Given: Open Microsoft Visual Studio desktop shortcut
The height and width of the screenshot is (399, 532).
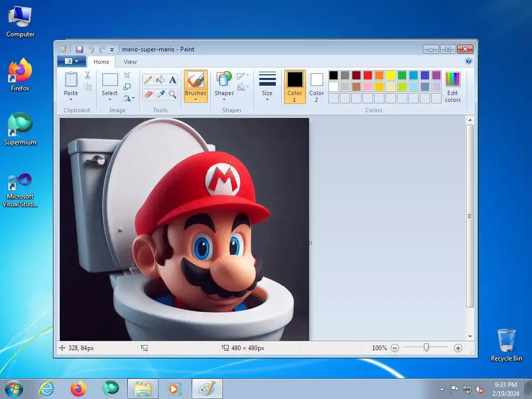Looking at the screenshot, I should 20,190.
